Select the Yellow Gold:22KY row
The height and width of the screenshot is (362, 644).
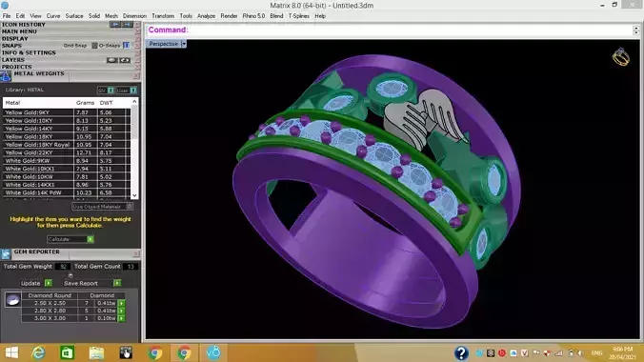click(66, 152)
